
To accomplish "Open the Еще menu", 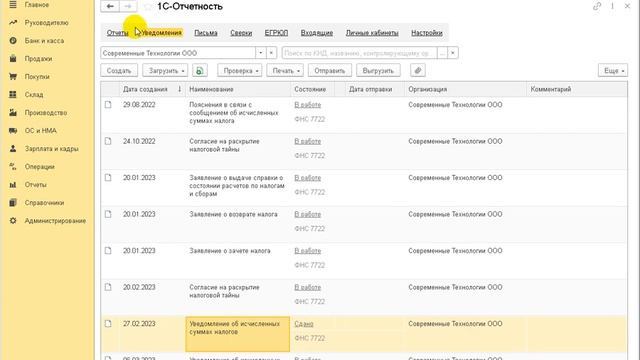I will click(613, 71).
